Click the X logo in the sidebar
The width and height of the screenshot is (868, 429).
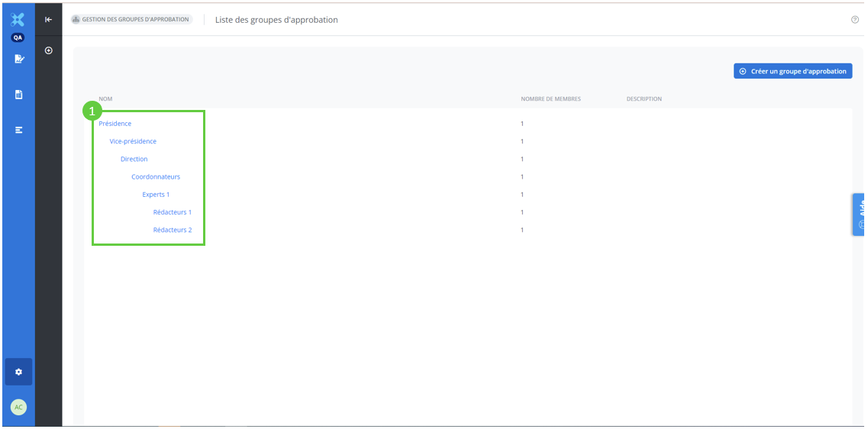pos(18,20)
